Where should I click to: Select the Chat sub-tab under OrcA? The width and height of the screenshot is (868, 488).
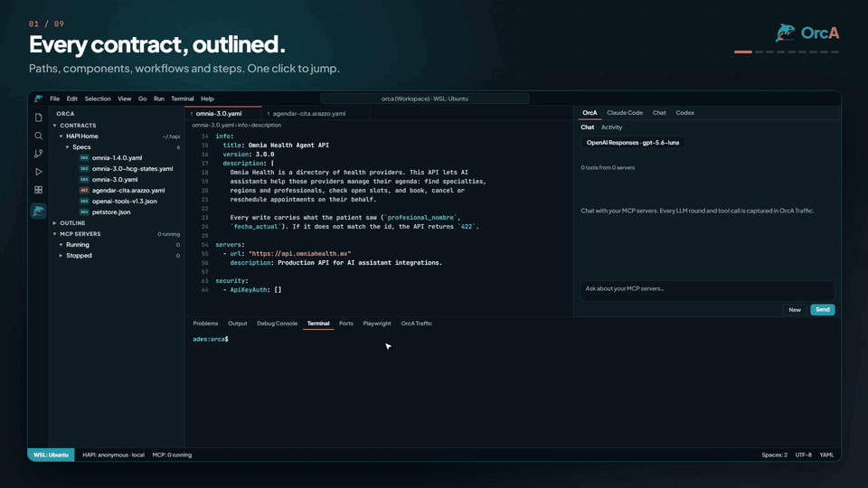588,127
